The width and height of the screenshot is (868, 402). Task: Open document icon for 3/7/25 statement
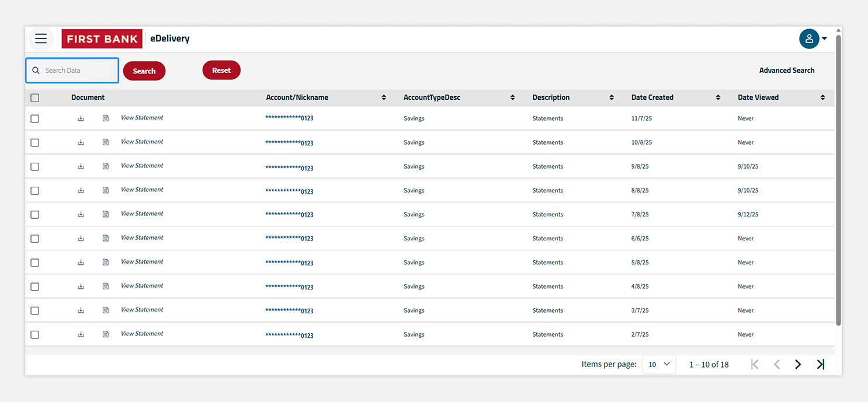[x=106, y=310]
